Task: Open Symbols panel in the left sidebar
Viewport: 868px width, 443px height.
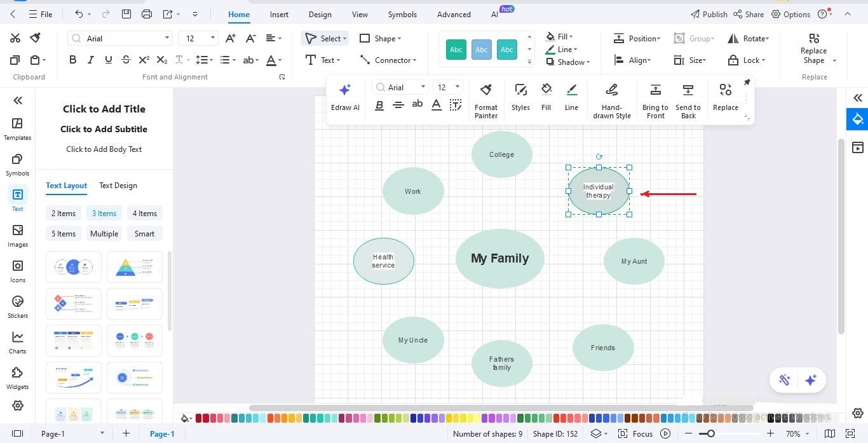Action: tap(17, 164)
